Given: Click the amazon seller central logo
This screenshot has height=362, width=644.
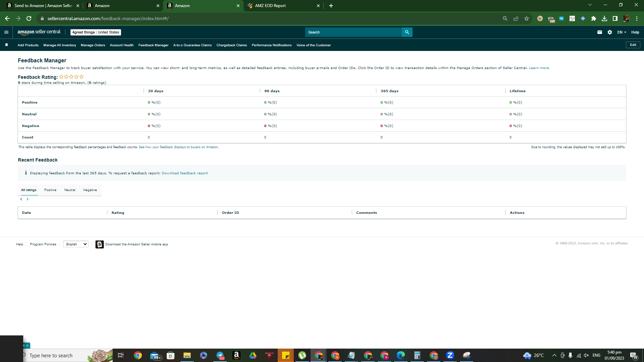Looking at the screenshot, I should (x=39, y=32).
